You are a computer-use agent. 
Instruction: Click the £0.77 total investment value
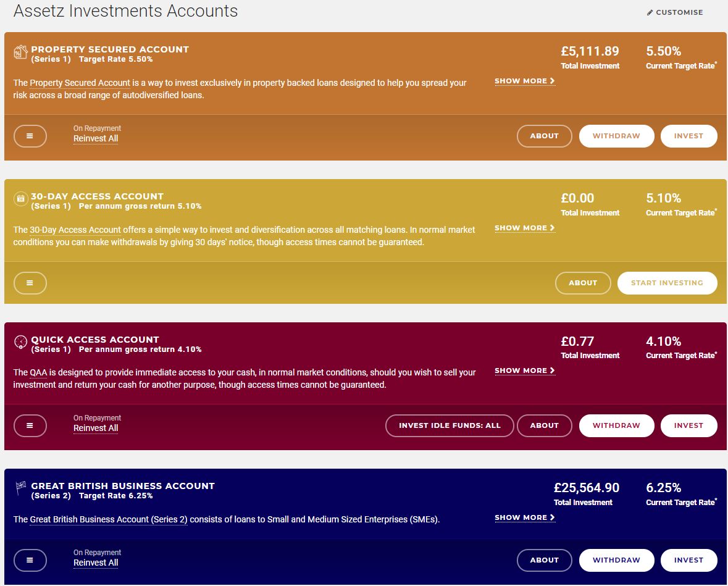(x=577, y=341)
